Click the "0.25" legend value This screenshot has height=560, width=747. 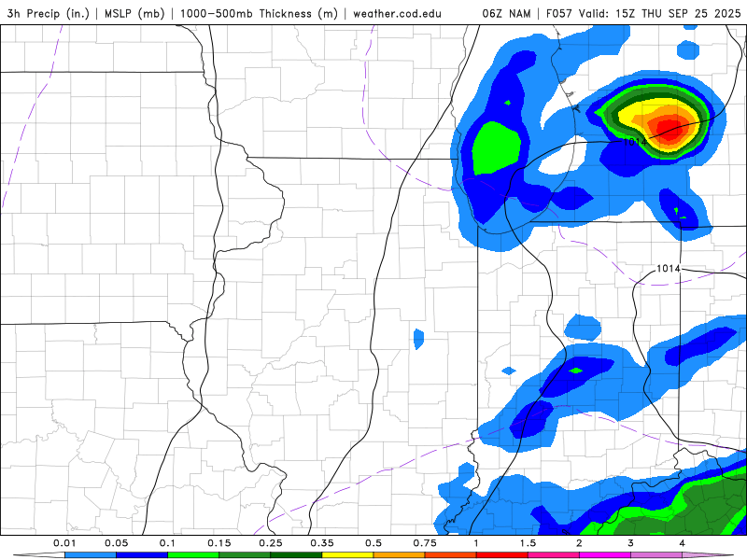(271, 543)
